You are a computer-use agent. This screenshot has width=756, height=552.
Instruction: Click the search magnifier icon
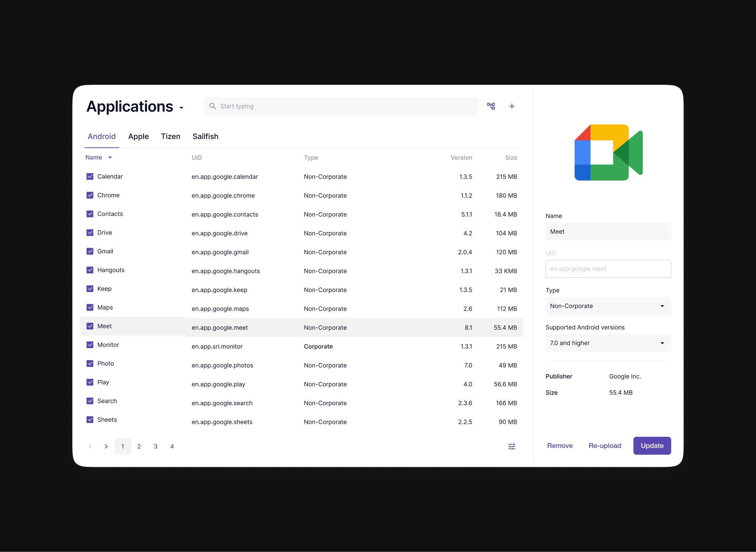[x=213, y=106]
